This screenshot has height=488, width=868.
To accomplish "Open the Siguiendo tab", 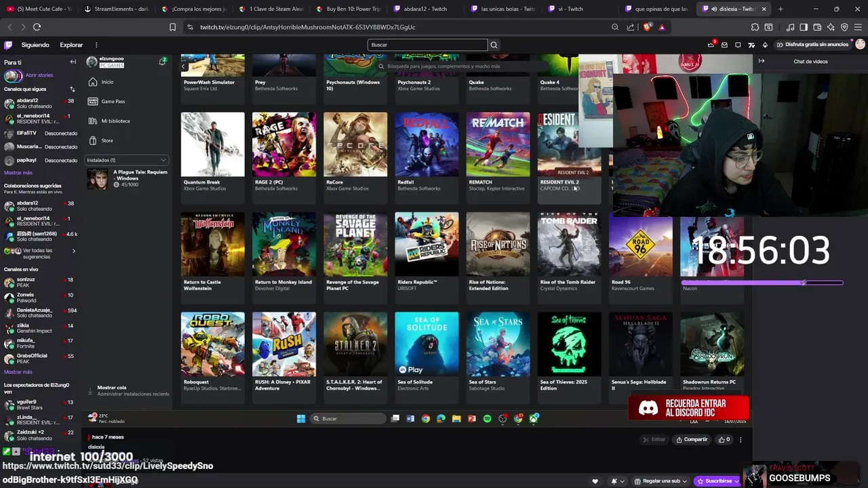I will [35, 45].
